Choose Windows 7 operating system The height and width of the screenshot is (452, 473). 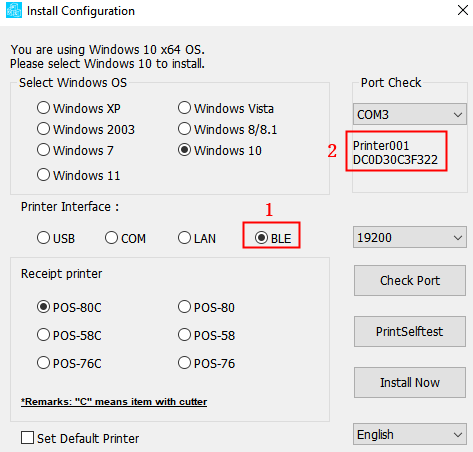point(75,150)
